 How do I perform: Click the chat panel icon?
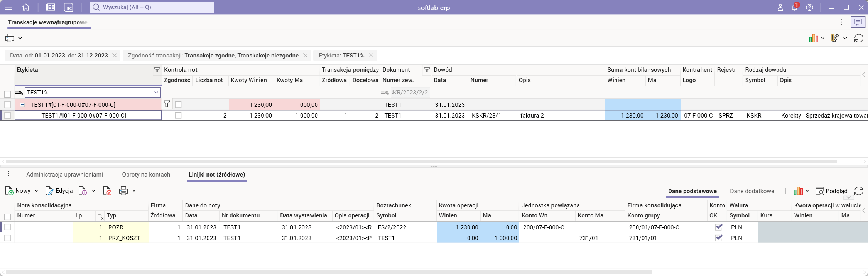pos(858,22)
